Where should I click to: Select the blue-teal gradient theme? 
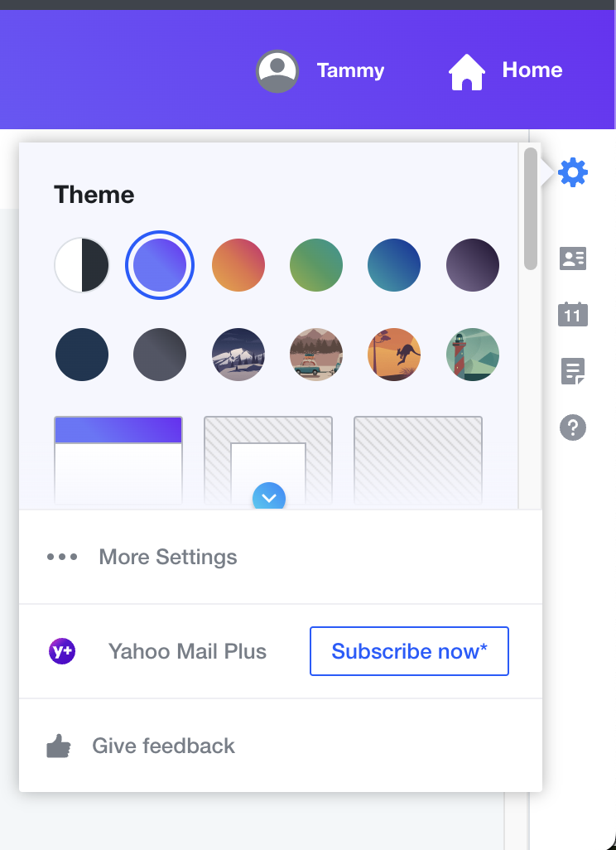(394, 265)
